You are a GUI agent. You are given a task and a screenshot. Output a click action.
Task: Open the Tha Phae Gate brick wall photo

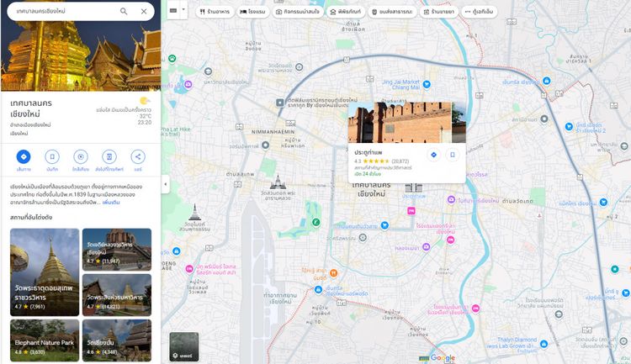pos(407,122)
